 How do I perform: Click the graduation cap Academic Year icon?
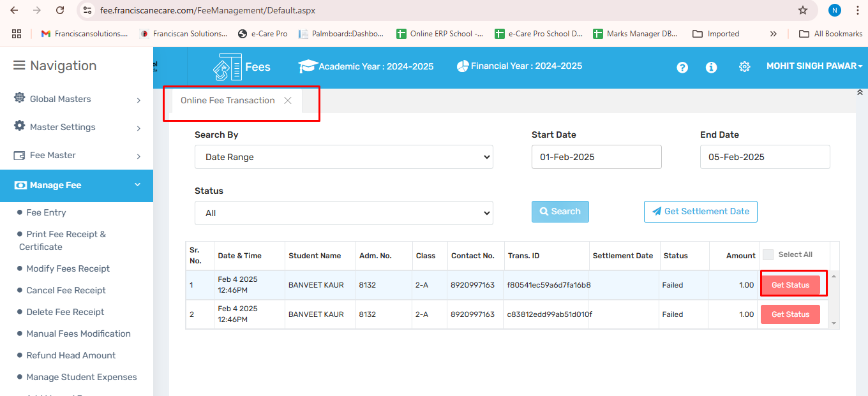click(308, 66)
